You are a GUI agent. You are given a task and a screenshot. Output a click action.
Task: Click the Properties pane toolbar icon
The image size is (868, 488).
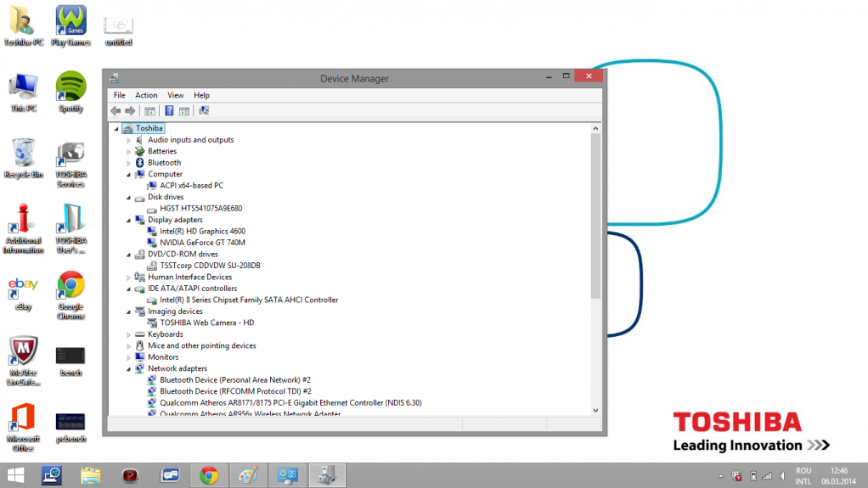point(184,110)
